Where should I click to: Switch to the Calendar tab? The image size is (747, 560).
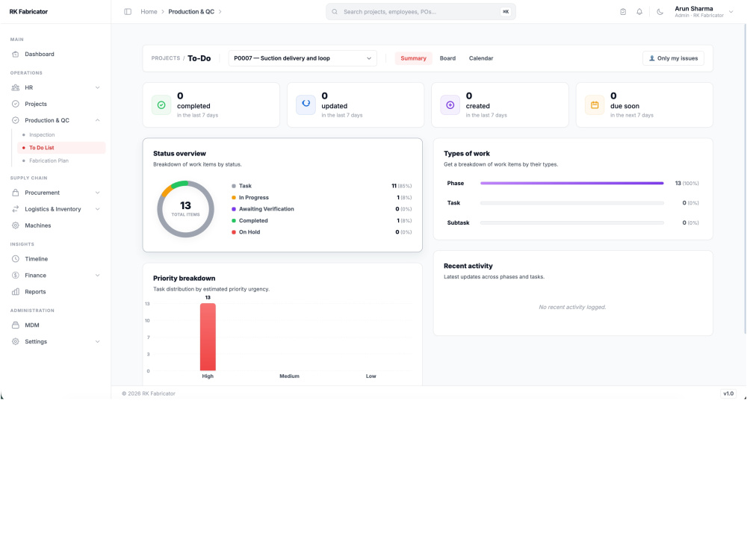click(x=480, y=58)
